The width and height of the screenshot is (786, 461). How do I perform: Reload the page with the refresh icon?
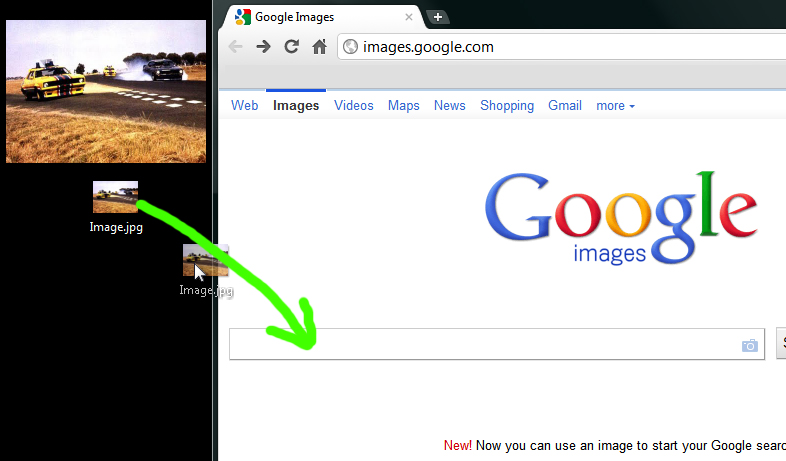click(x=292, y=47)
